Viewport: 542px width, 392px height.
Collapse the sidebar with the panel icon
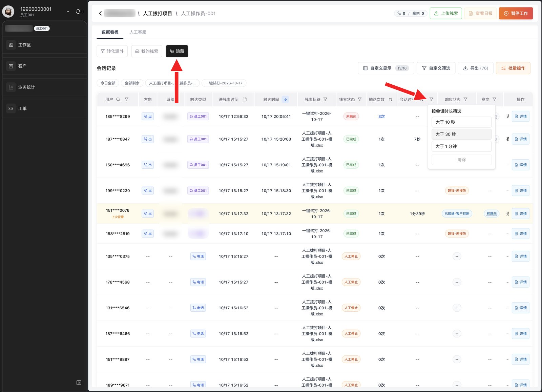click(79, 383)
